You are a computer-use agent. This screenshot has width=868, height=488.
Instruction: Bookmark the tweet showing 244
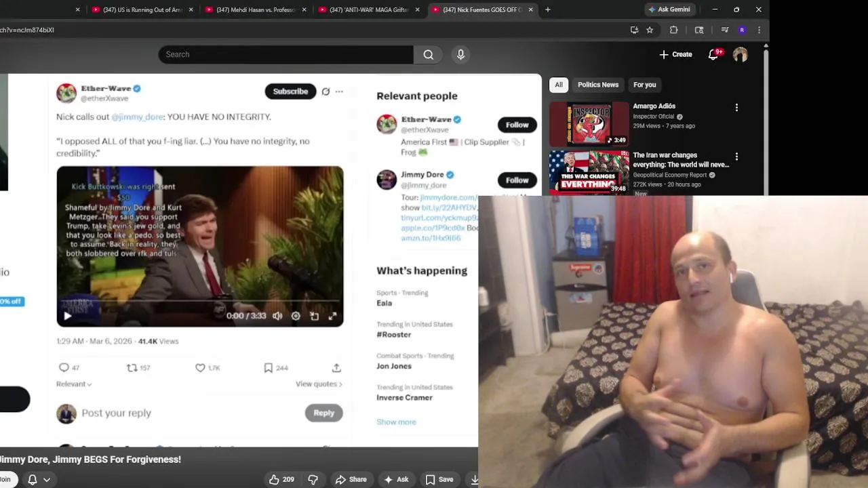click(x=269, y=367)
